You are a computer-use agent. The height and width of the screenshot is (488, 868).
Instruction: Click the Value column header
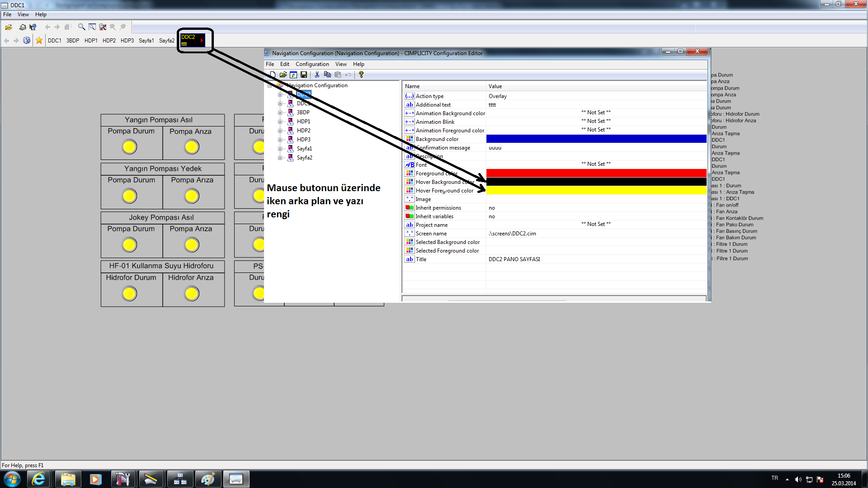click(x=596, y=86)
